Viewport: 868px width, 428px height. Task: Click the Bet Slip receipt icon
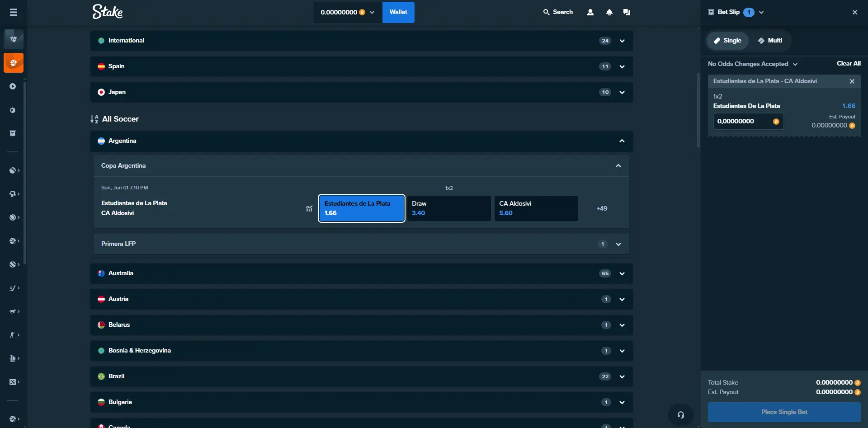tap(711, 12)
